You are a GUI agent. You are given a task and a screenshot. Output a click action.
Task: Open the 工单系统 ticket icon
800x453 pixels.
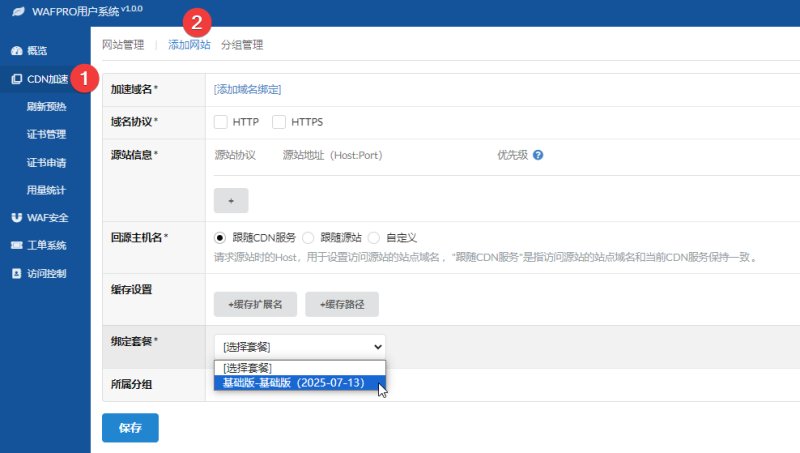tap(17, 245)
